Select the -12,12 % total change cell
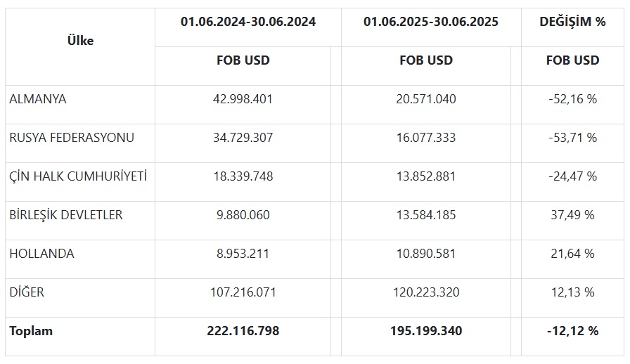630x364 pixels. [x=572, y=331]
